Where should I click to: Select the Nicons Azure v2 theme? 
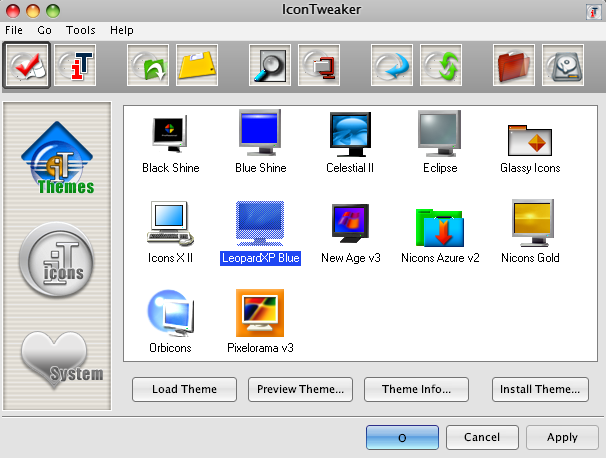(440, 236)
